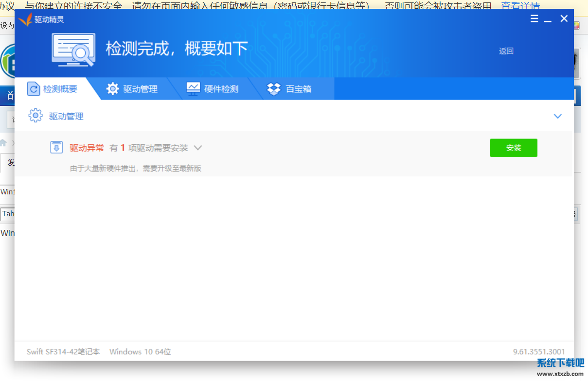Select the 硬件检测 monitor icon
This screenshot has width=588, height=381.
[193, 88]
